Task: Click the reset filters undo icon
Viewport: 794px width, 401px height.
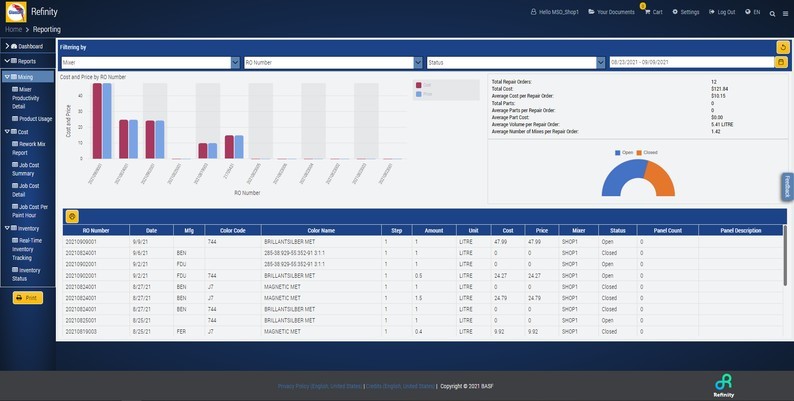Action: pyautogui.click(x=783, y=48)
